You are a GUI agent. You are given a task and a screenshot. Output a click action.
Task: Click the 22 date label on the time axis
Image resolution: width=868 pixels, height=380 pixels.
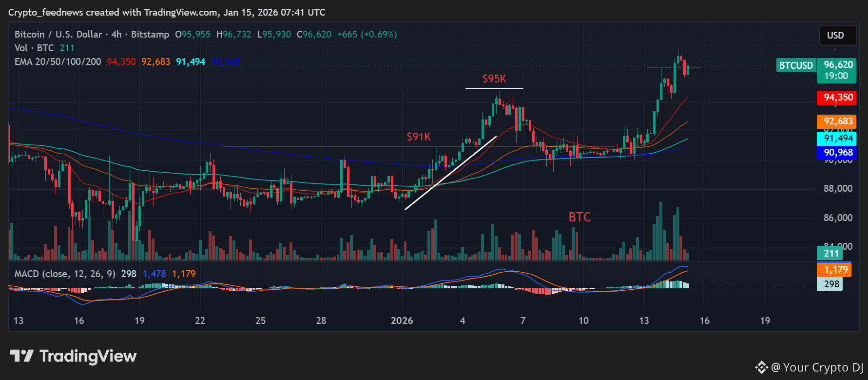click(200, 320)
